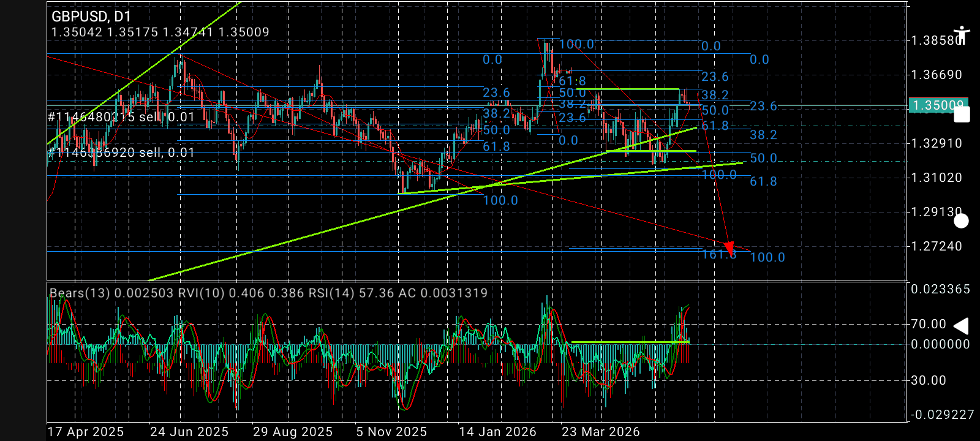Image resolution: width=980 pixels, height=441 pixels.
Task: Tap the -0.029227 indicator scale value
Action: pos(942,415)
